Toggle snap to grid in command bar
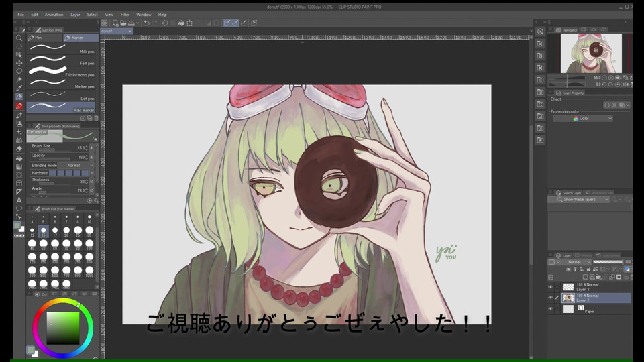644x362 pixels. pyautogui.click(x=244, y=23)
